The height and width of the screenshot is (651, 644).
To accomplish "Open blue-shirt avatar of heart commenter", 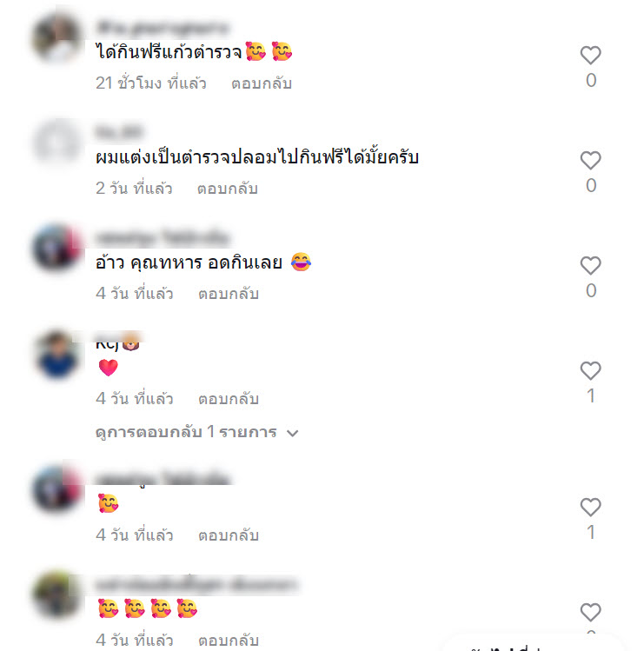I will [57, 354].
